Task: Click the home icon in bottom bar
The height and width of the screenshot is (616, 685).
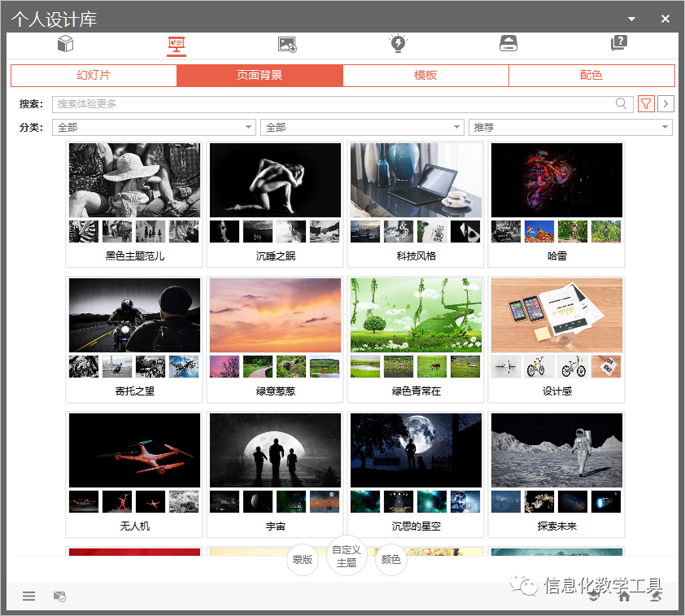Action: tap(624, 596)
